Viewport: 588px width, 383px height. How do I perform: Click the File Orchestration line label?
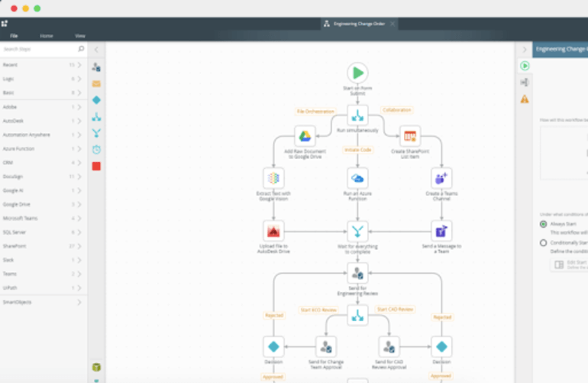point(315,112)
